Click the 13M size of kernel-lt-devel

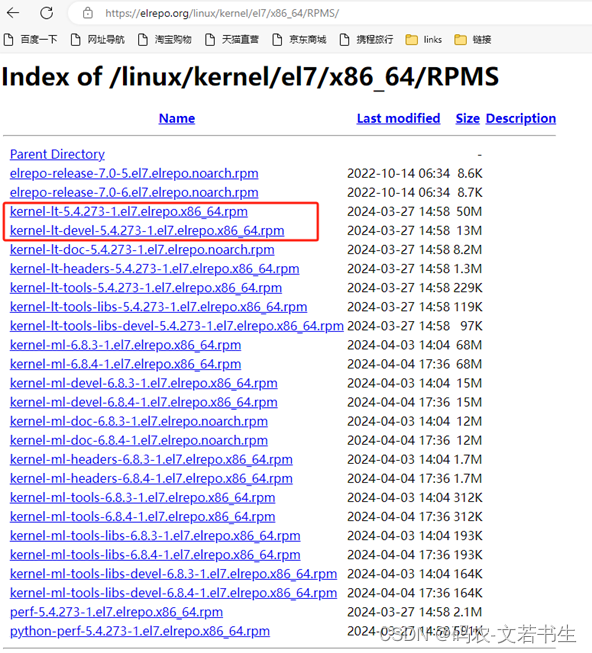tap(469, 231)
